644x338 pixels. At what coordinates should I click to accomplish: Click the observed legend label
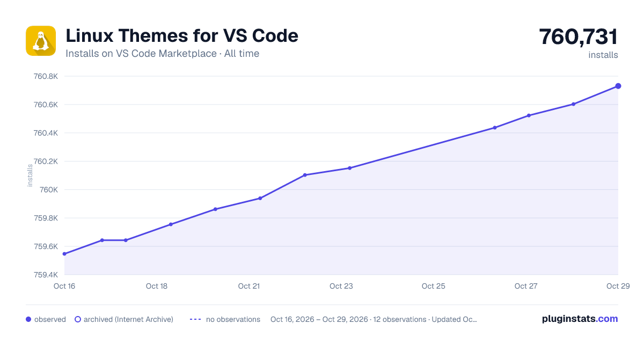(x=50, y=319)
